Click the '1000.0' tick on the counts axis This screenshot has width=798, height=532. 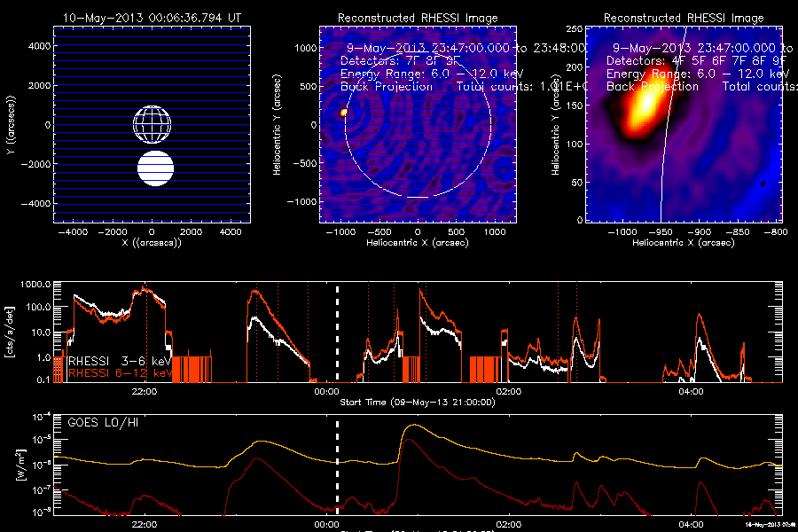tap(35, 284)
